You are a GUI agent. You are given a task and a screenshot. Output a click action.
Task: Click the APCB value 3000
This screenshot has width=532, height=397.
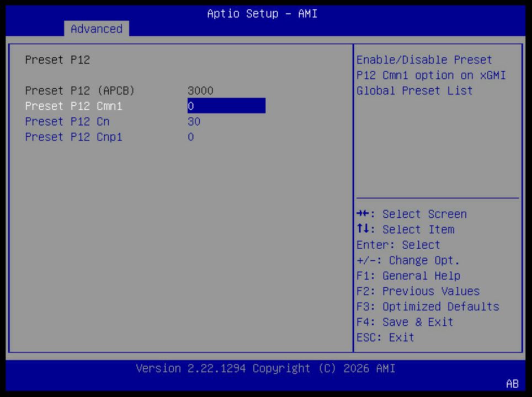tap(200, 90)
